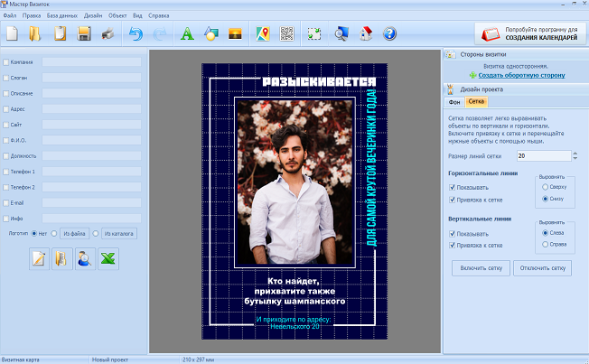This screenshot has height=364, width=589.
Task: Click Создать оборотную сторону link
Action: tap(521, 75)
